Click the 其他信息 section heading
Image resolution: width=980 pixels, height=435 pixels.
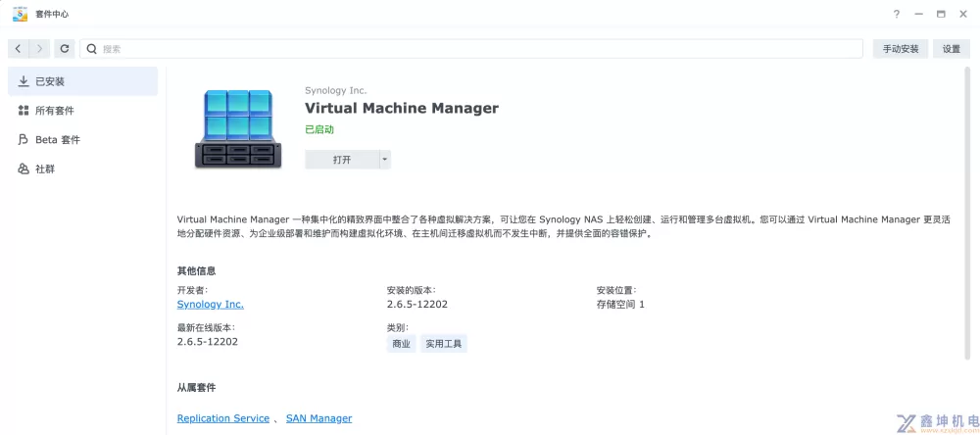pyautogui.click(x=196, y=271)
